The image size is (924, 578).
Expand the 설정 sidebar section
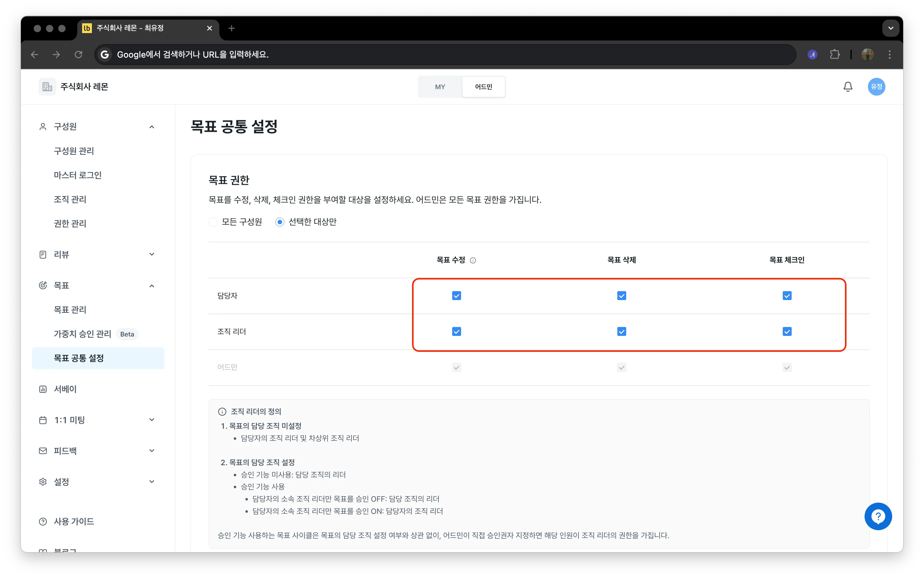(152, 482)
